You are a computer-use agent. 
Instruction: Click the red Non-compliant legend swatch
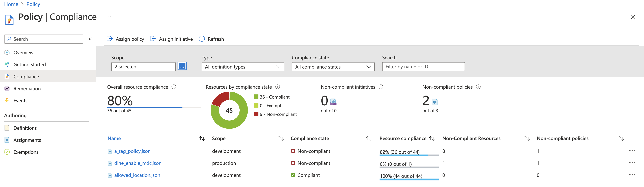[256, 114]
